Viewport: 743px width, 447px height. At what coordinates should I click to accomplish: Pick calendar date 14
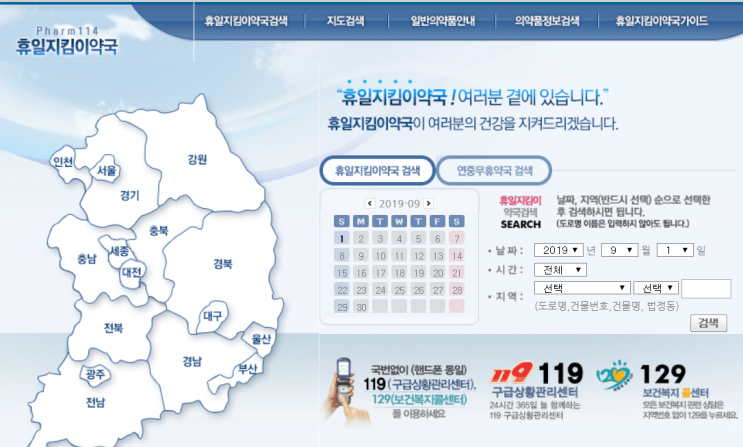coord(457,256)
